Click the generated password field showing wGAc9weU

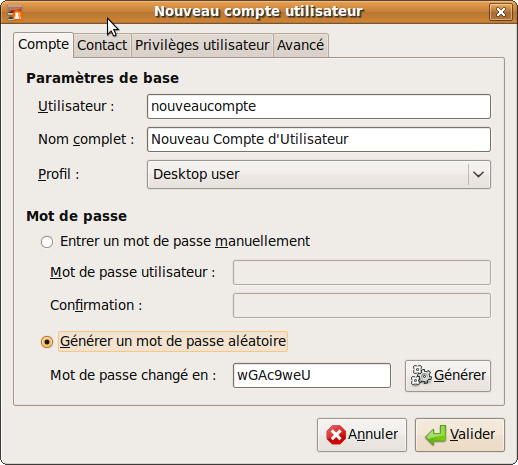coord(312,376)
